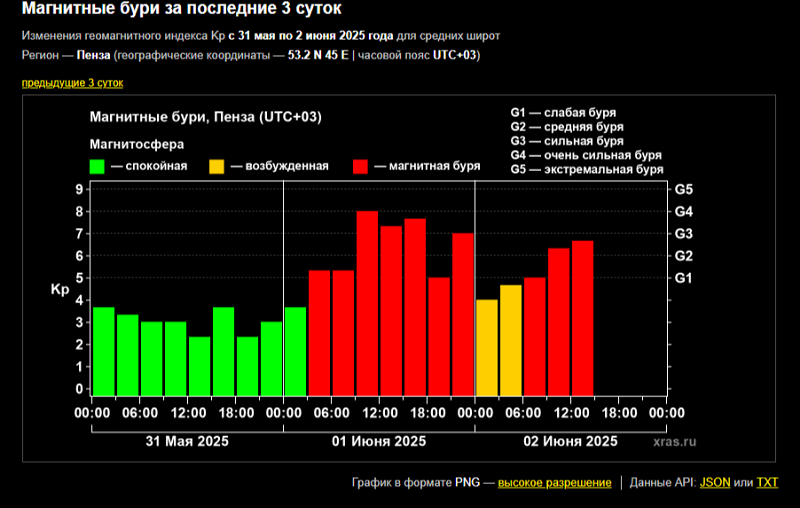Click the G1 storm level axis label
Viewport: 800px width, 508px height.
[684, 278]
